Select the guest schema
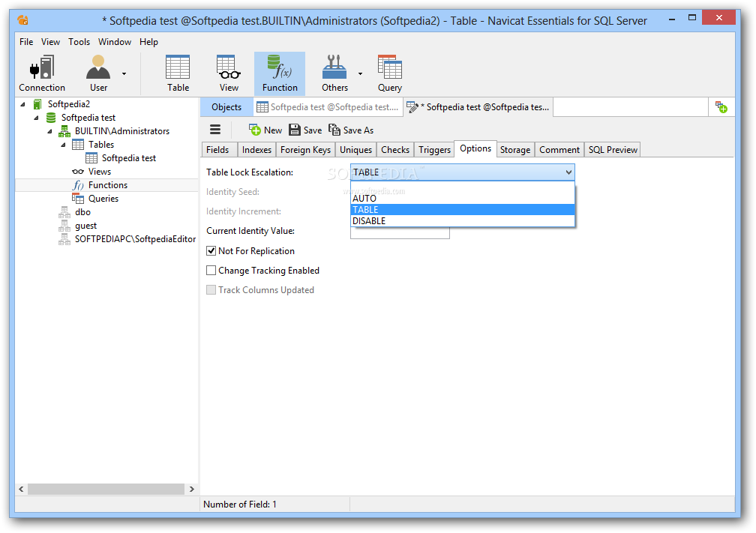The image size is (756, 533). (x=85, y=226)
